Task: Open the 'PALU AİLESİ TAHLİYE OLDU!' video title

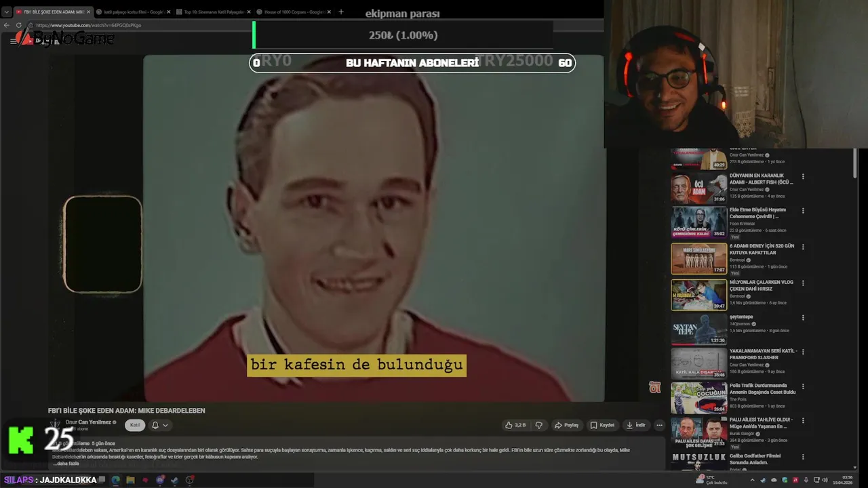Action: [761, 423]
